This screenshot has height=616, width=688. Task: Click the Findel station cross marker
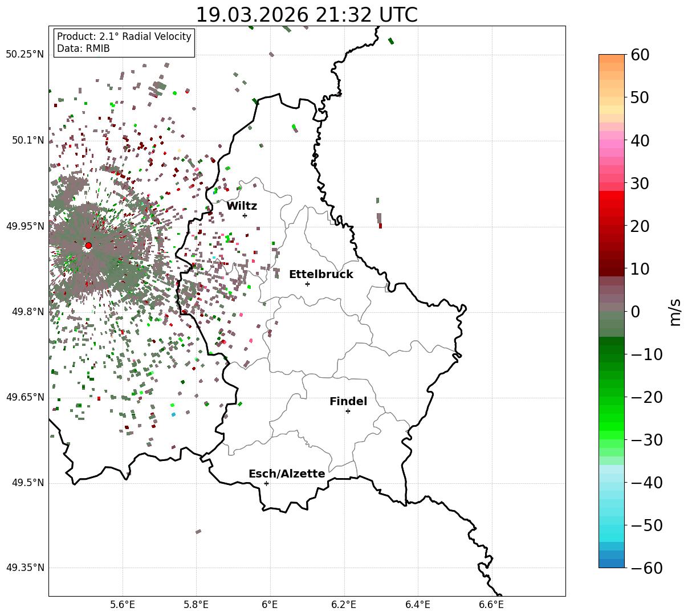click(348, 411)
